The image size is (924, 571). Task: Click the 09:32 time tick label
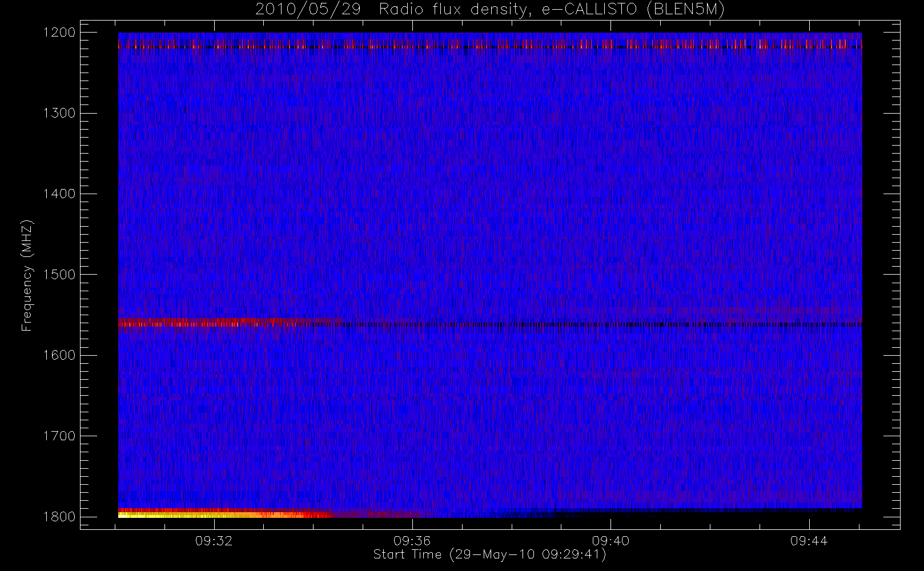pyautogui.click(x=214, y=541)
